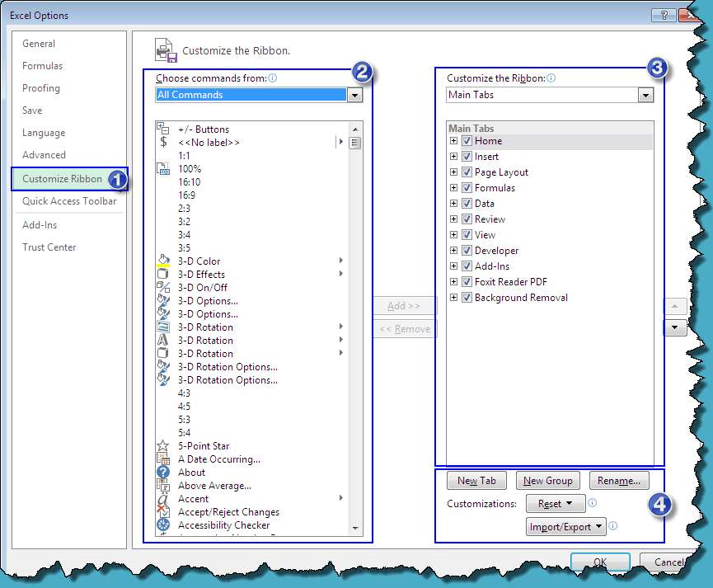Screen dimensions: 713x588
Task: Uncheck the Home tab checkbox
Action: (x=467, y=141)
